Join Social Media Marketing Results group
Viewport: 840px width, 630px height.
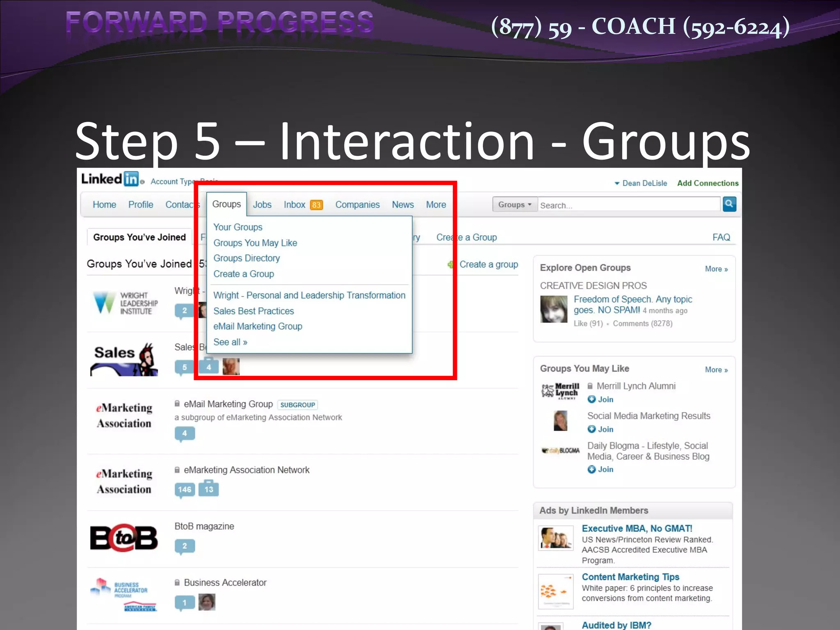pyautogui.click(x=600, y=429)
